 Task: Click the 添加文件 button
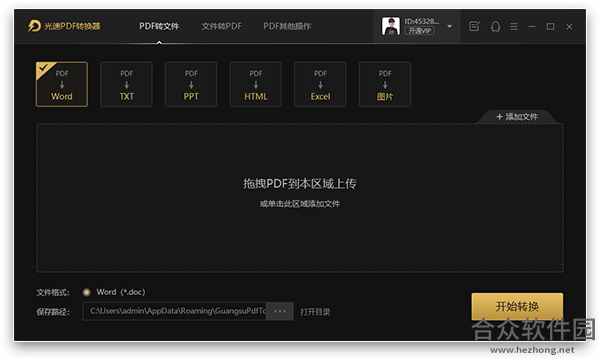point(517,117)
